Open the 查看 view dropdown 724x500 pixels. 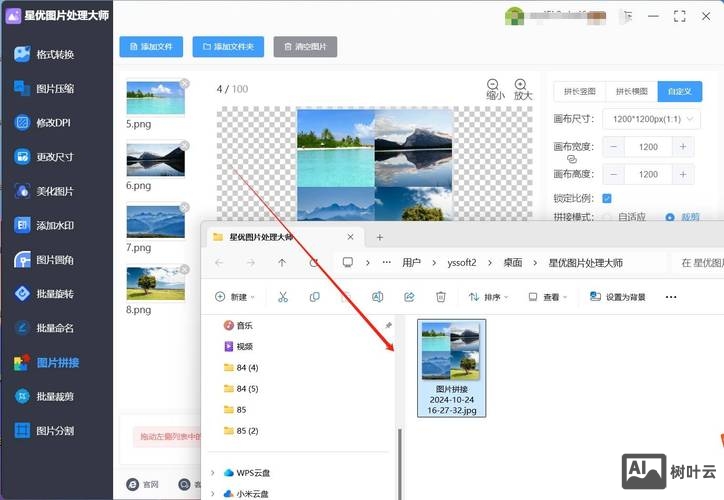tap(548, 297)
